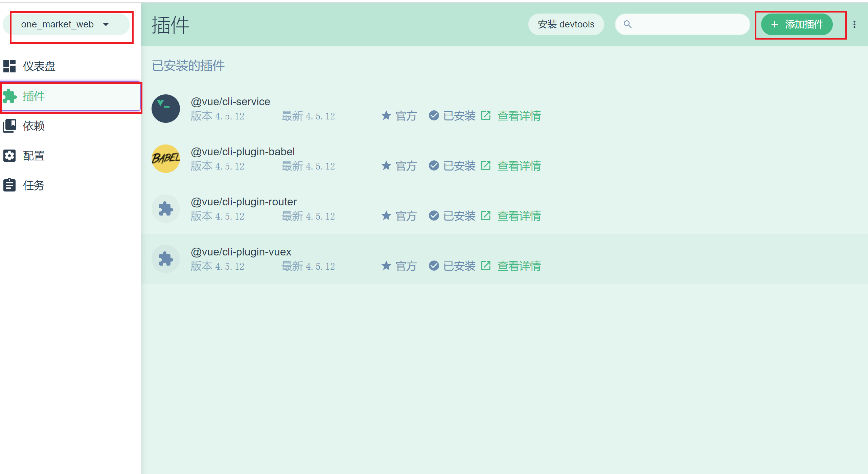
Task: Click the Babel plugin logo icon
Action: click(166, 158)
